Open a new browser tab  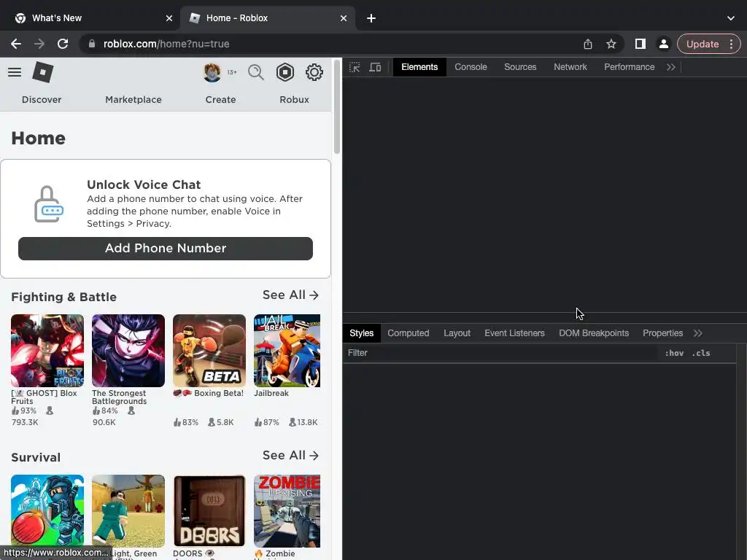pyautogui.click(x=371, y=18)
